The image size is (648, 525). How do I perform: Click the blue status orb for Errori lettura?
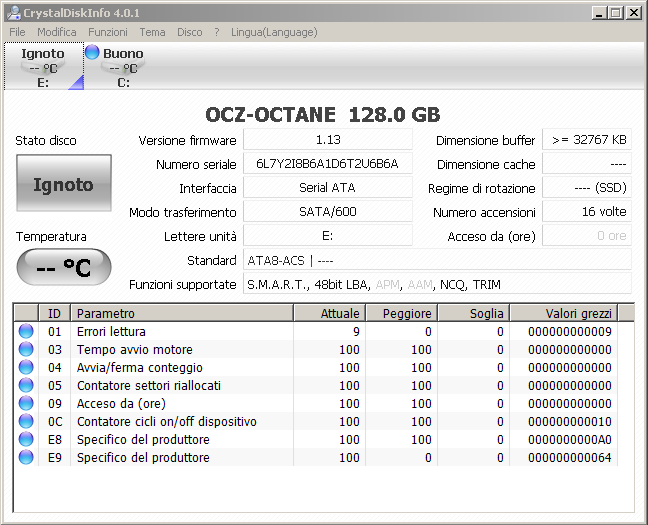point(26,332)
